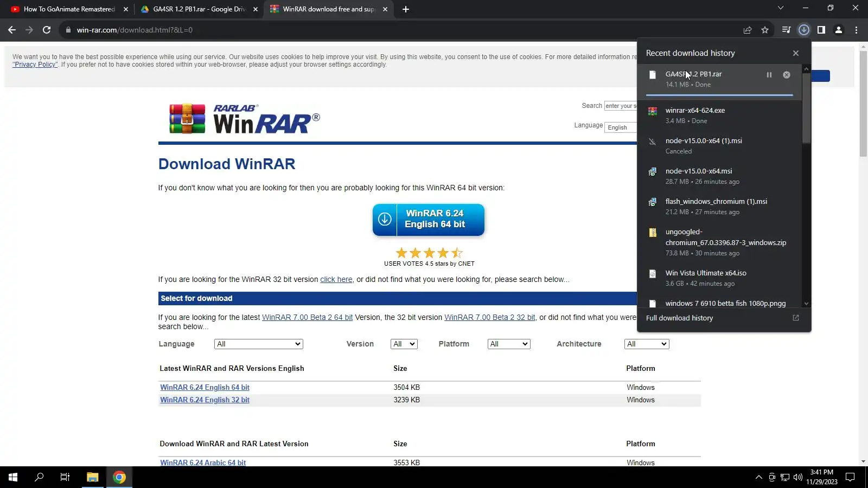Bookmark this tab with the star icon
This screenshot has height=488, width=868.
765,30
